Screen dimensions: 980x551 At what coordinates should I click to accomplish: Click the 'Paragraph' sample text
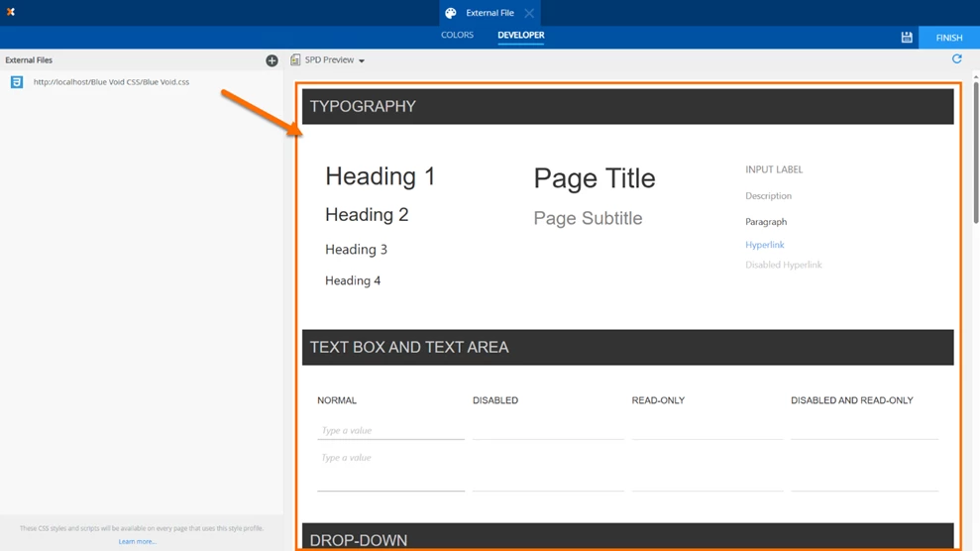point(766,222)
